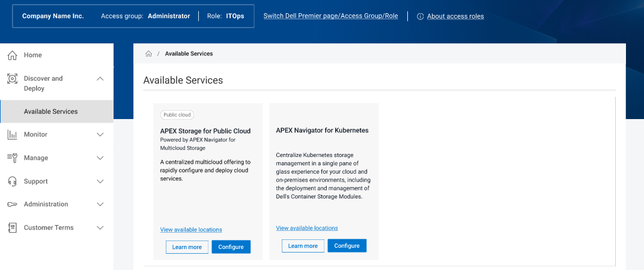Expand the Manage menu chevron
644x270 pixels.
tap(100, 158)
